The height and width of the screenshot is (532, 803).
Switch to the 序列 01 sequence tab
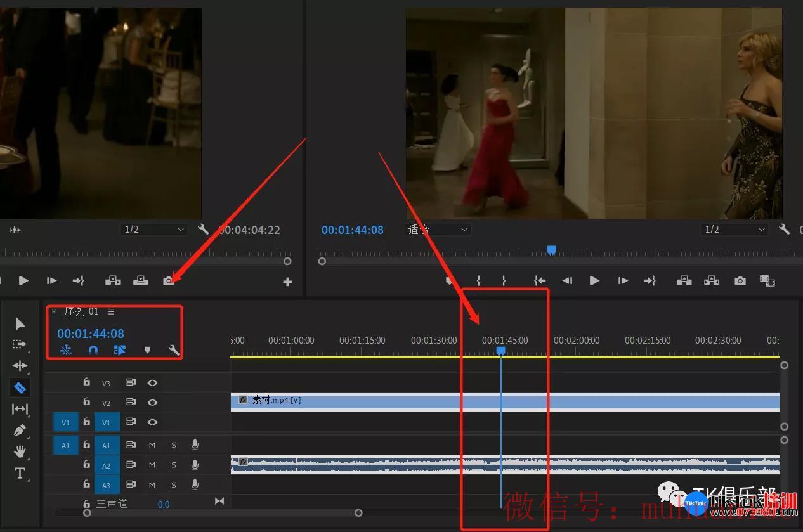81,311
